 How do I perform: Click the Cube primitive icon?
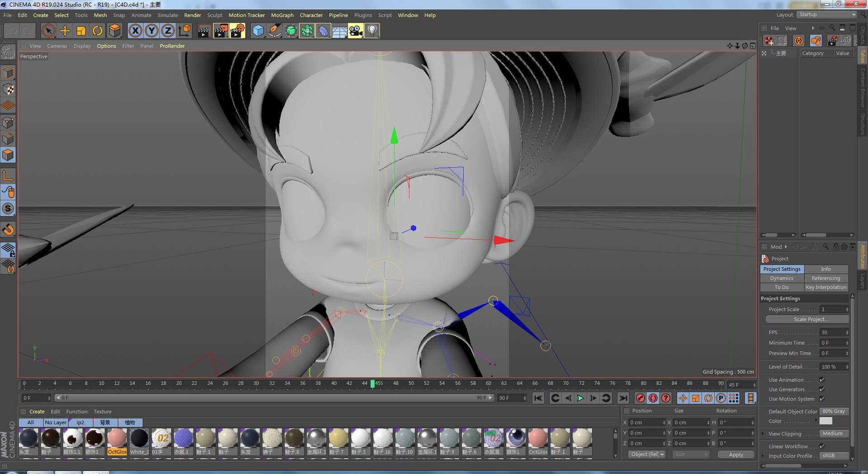[x=258, y=31]
